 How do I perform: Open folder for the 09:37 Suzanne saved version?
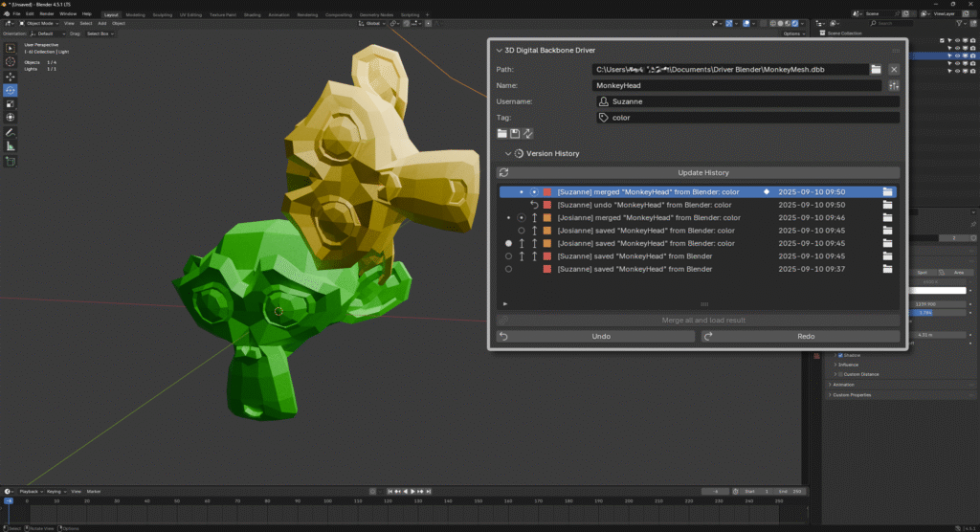point(887,269)
